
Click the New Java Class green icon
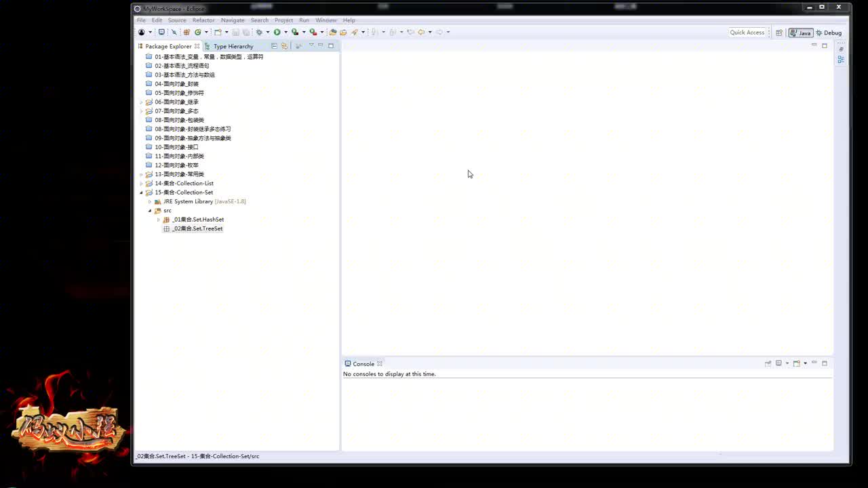(197, 32)
